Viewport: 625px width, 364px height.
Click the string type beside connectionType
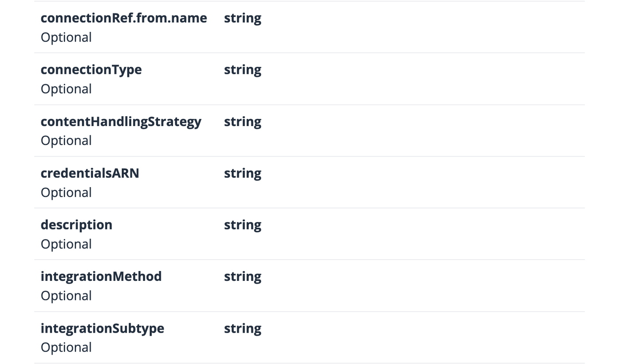coord(243,70)
